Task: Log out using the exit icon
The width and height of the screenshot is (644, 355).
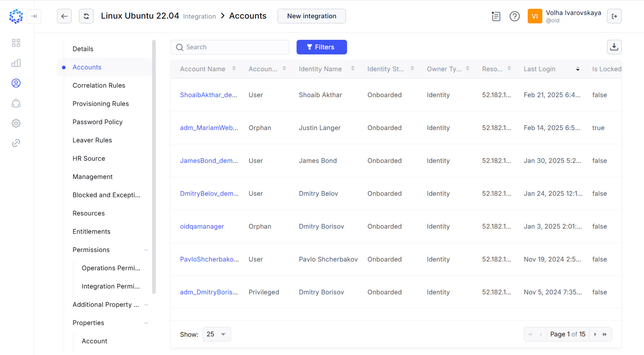Action: pos(614,16)
